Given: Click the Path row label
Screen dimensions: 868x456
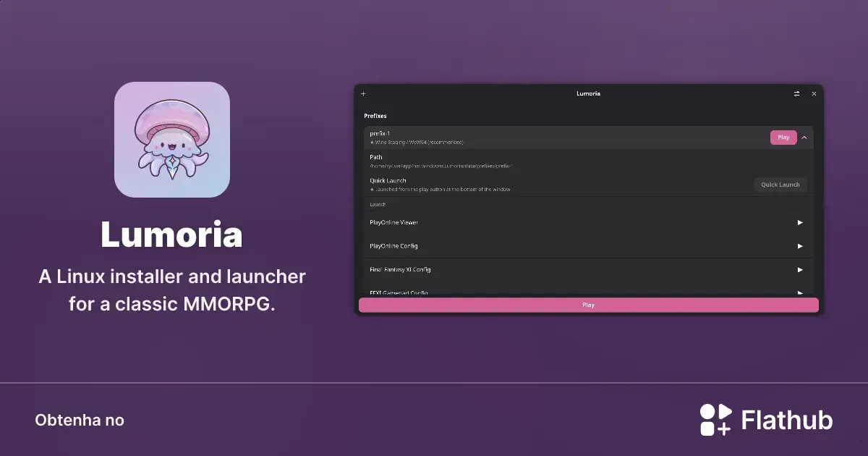Looking at the screenshot, I should (376, 157).
